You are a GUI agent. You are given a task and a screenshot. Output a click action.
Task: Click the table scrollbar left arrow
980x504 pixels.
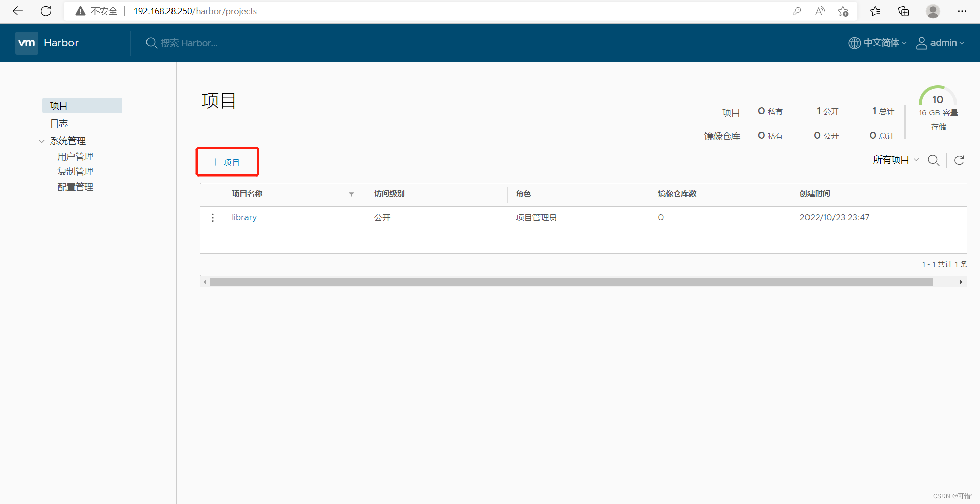click(x=205, y=282)
